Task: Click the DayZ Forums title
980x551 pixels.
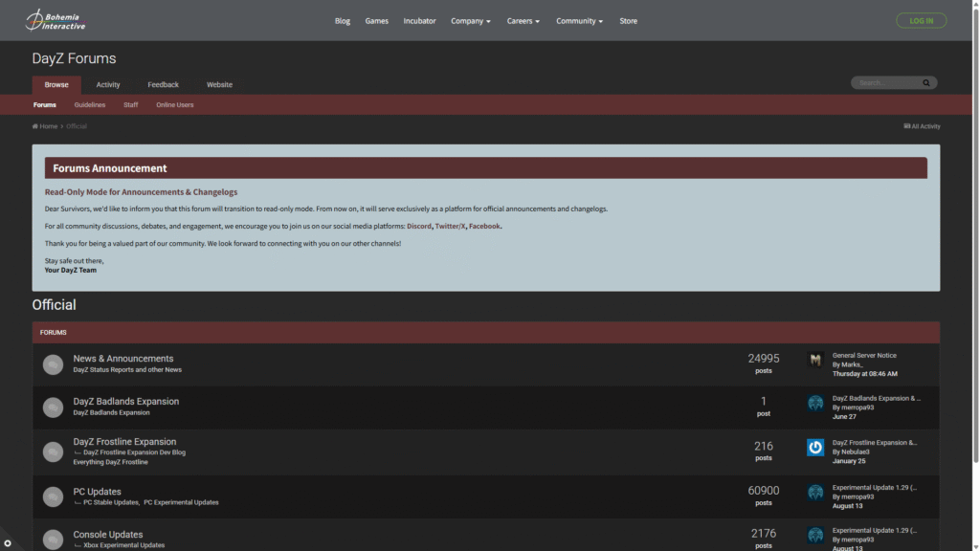Action: (x=74, y=58)
